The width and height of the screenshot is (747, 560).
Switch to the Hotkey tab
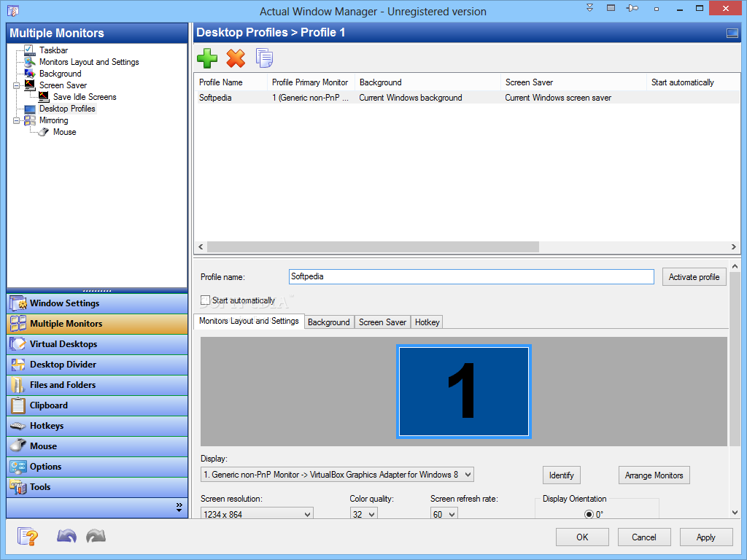click(x=427, y=322)
